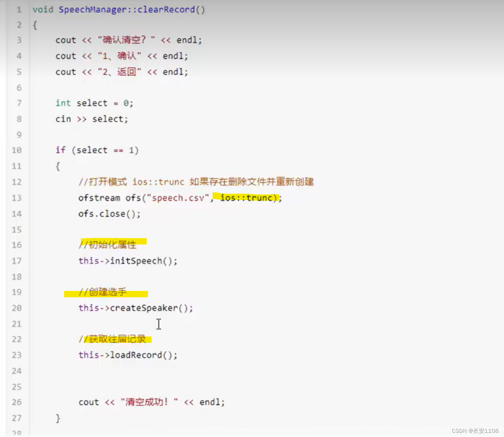Viewport: 504px width, 437px height.
Task: Click the "ofs.close();" statement
Action: click(109, 214)
